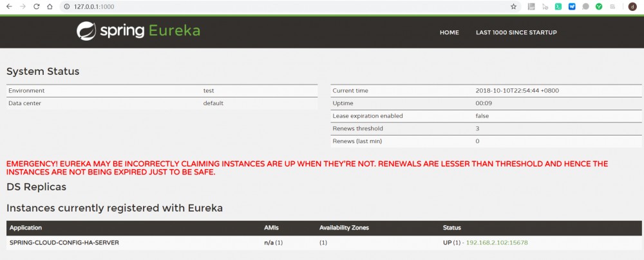
Task: Select SPRING-CLOUD-CONFIG-HA-SERVER application name
Action: (64, 243)
